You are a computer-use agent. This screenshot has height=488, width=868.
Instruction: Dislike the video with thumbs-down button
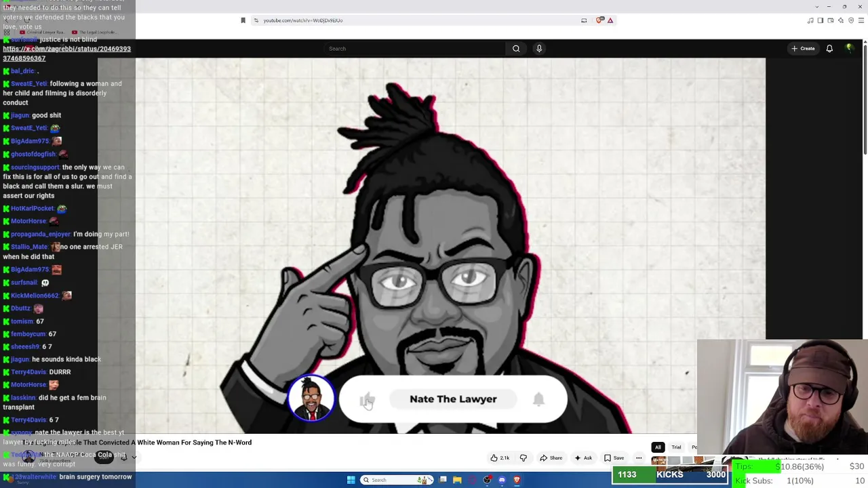523,458
